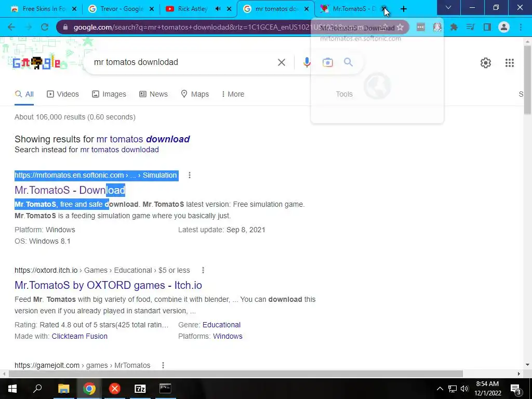Close the Trevor - Google tab
Image resolution: width=532 pixels, height=399 pixels.
pyautogui.click(x=152, y=9)
